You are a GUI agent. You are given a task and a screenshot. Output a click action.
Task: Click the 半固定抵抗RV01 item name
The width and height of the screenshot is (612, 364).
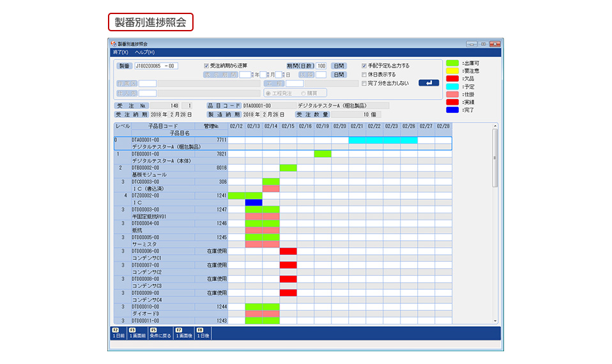tap(149, 216)
